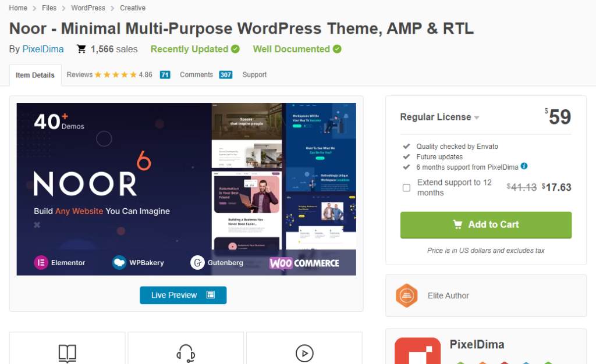Go to Files breadcrumb
Screen dimensions: 596x364
pos(49,8)
